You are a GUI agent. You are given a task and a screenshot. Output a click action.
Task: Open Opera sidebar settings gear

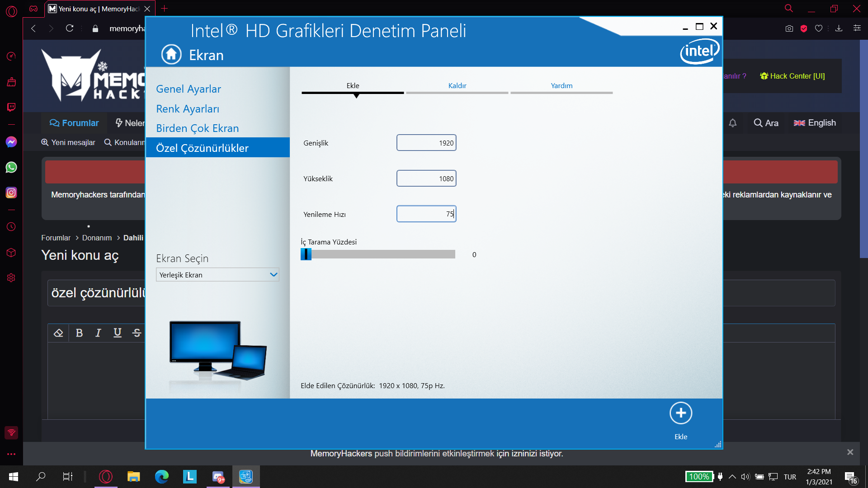[x=11, y=278]
